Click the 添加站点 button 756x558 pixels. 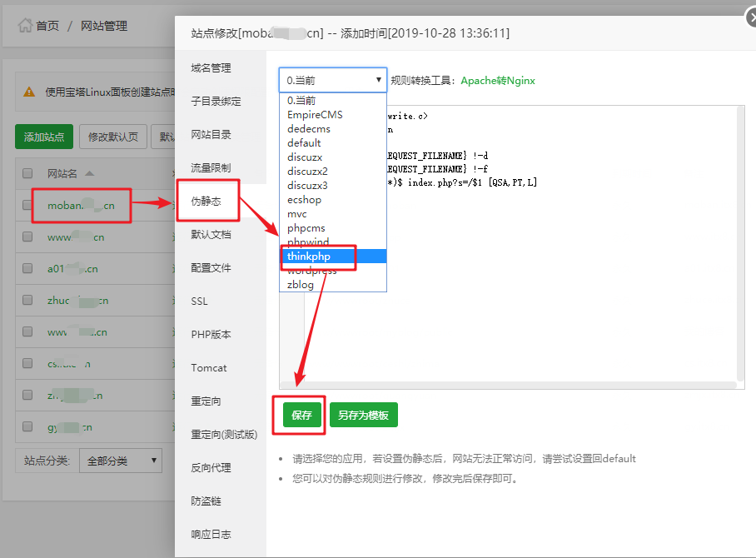pyautogui.click(x=44, y=137)
